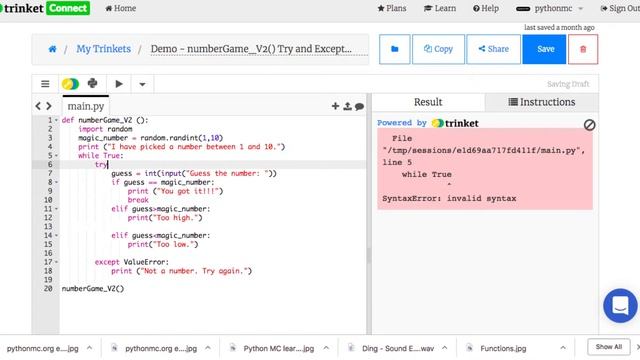The height and width of the screenshot is (360, 640).
Task: Click the stop icon in the result pane
Action: [589, 125]
